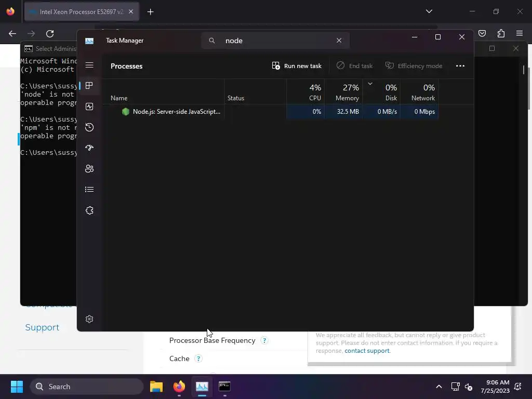Screen dimensions: 532x399
Task: Open Services page puzzle icon
Action: tap(89, 210)
